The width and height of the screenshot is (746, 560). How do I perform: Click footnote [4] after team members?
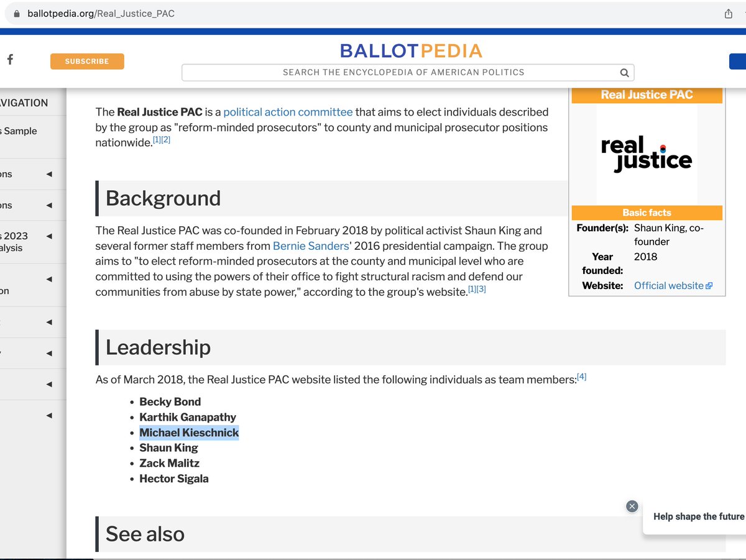(x=581, y=376)
